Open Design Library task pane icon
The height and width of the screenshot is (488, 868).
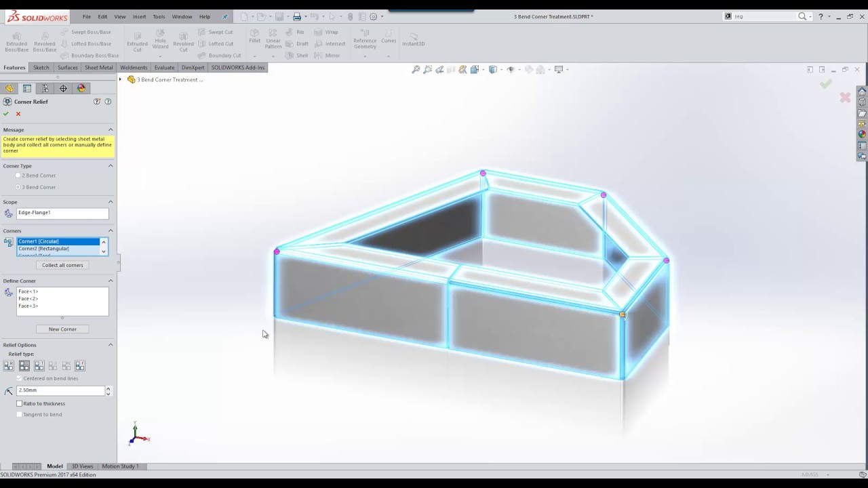click(862, 102)
